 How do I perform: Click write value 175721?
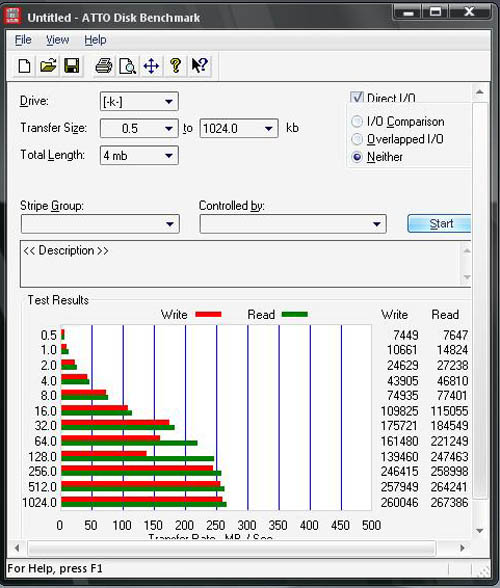399,426
